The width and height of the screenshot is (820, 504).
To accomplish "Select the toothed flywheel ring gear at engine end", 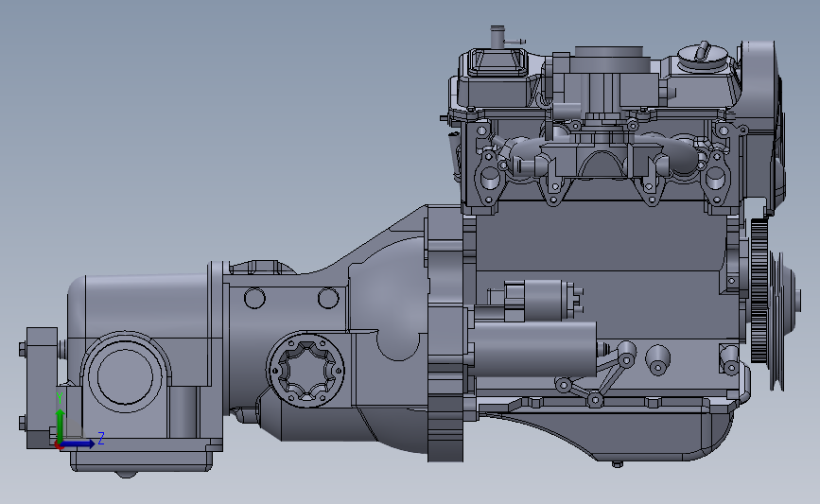I will (x=759, y=291).
